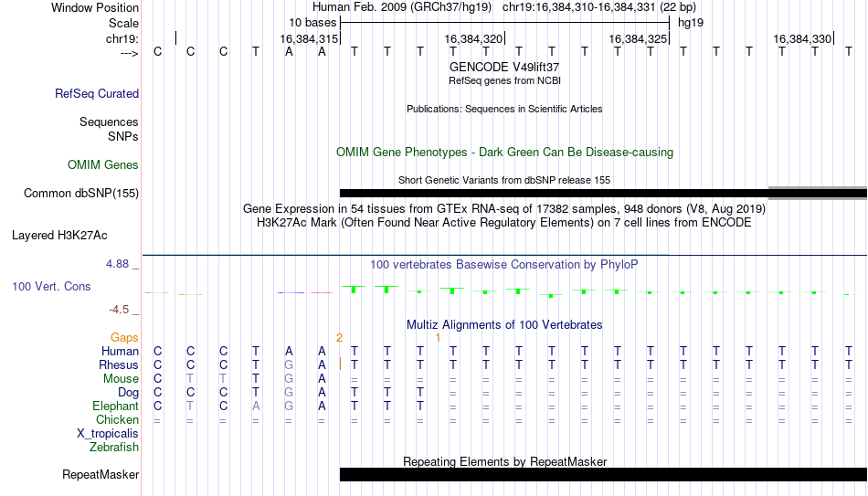The image size is (868, 496).
Task: Click the chr19:16,384,310-16,384,331 position text
Action: tap(599, 7)
